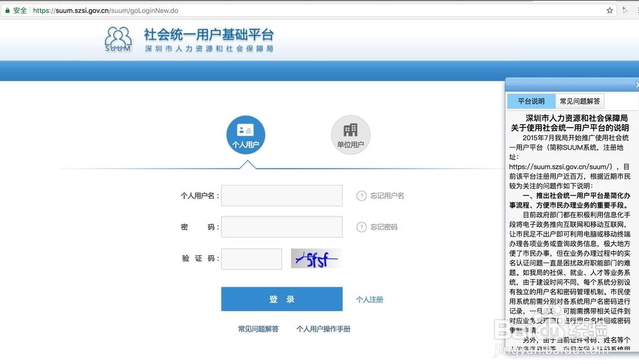639x364 pixels.
Task: Click the 深圳市人力资源和社会保障局 subtitle
Action: (209, 48)
